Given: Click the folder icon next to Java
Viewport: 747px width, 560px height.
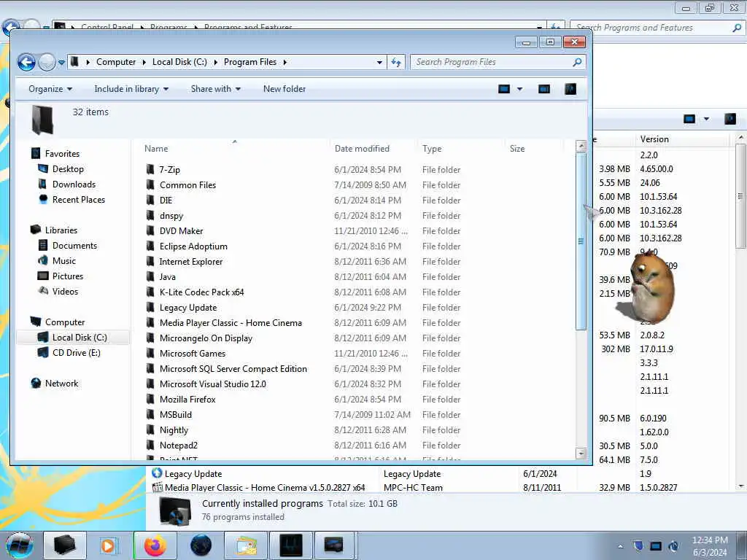Looking at the screenshot, I should point(150,276).
